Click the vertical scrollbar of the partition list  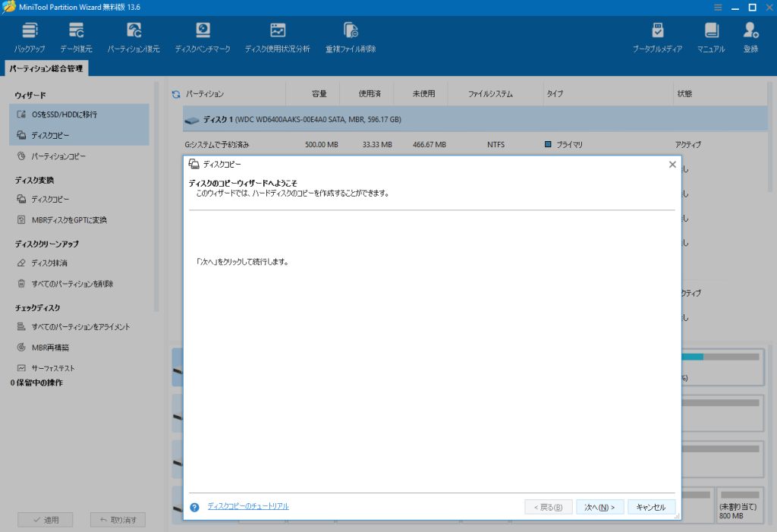[x=770, y=138]
